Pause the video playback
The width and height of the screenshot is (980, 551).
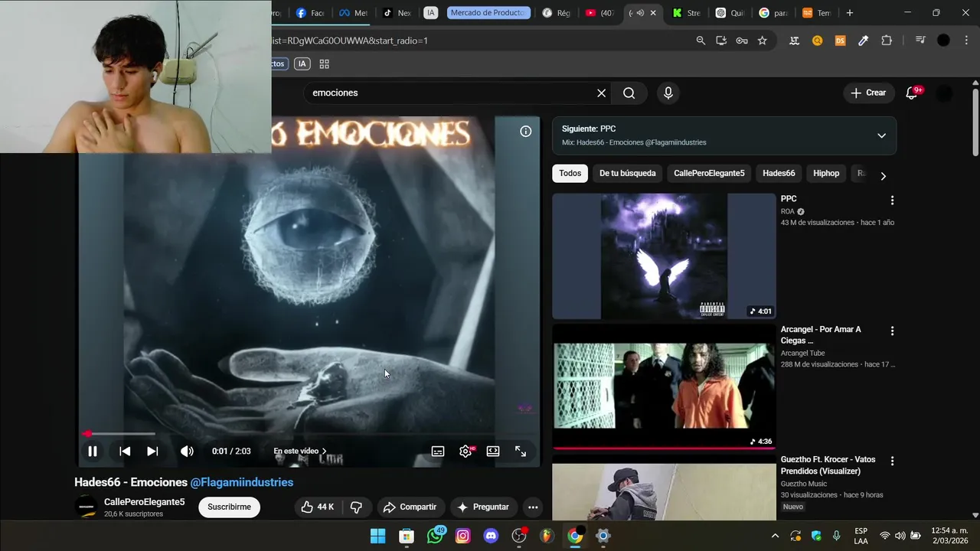click(92, 452)
